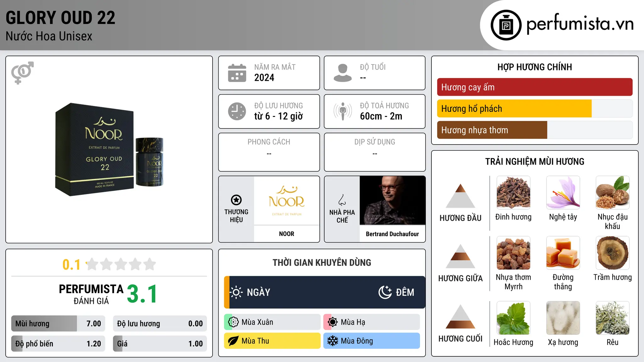The height and width of the screenshot is (362, 644).
Task: Select the Mùa Hạ season chip
Action: (372, 322)
